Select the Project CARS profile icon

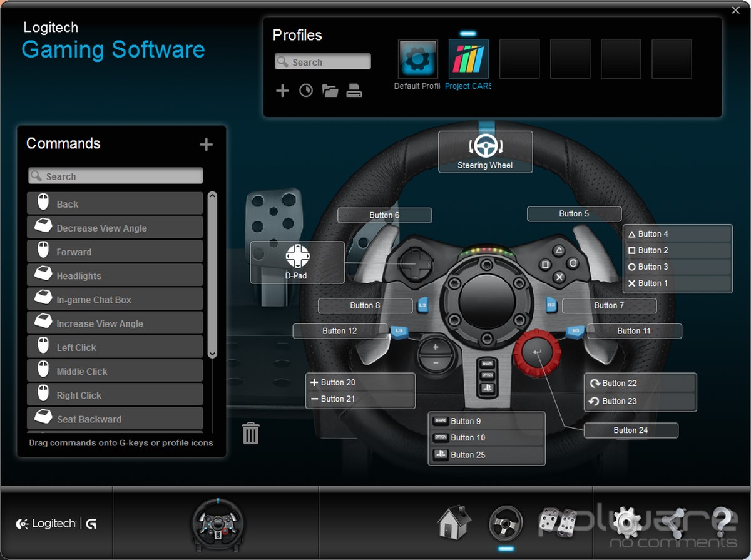[468, 59]
